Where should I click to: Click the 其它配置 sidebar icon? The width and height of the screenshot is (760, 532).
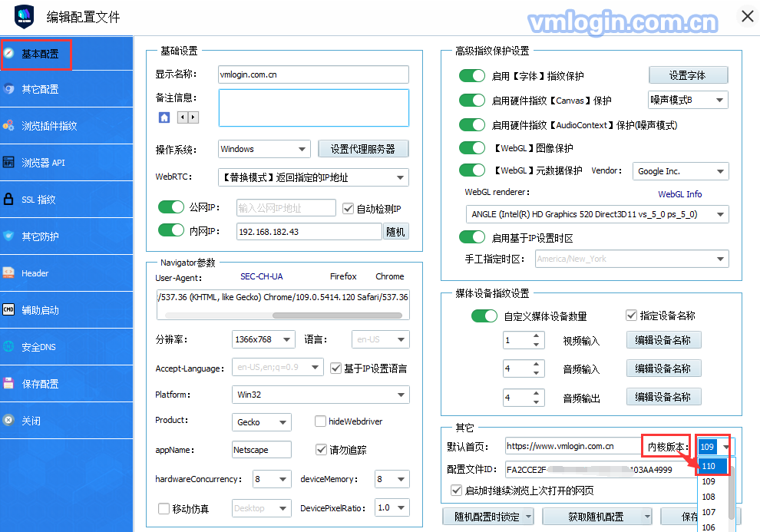(8, 89)
